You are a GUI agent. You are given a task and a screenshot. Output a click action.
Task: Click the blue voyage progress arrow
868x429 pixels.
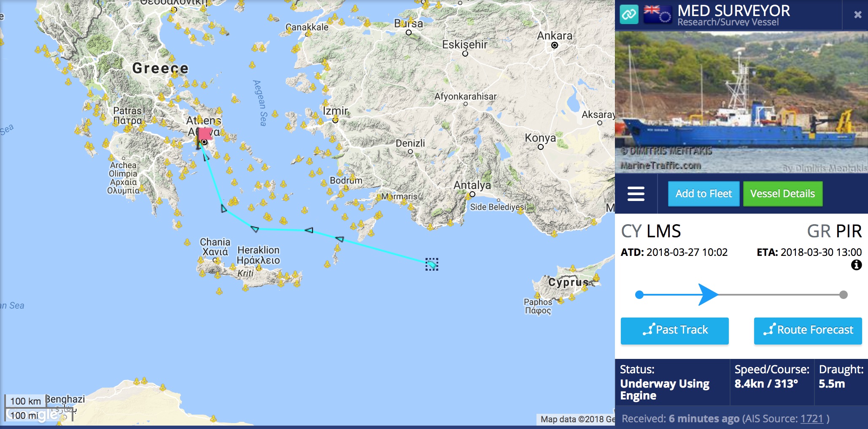click(708, 294)
